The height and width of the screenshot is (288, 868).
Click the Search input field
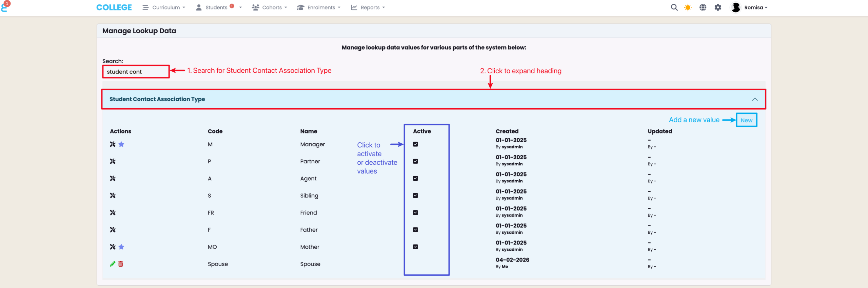tap(136, 72)
